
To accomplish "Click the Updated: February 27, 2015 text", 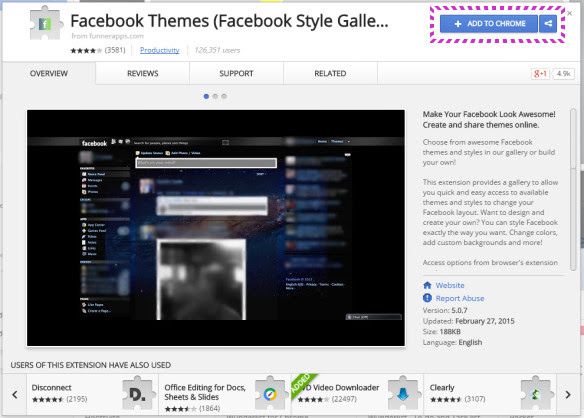I will click(469, 321).
